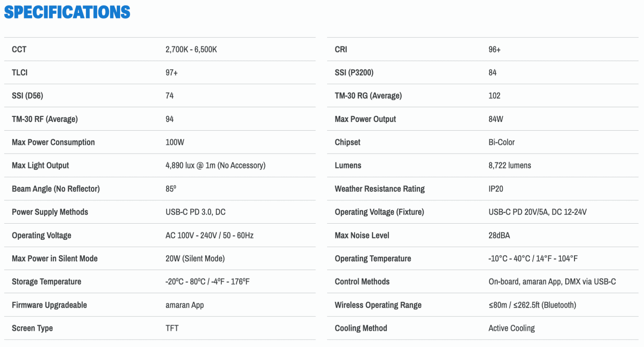Select the Bi-Color chipset value
644x347 pixels.
[501, 142]
